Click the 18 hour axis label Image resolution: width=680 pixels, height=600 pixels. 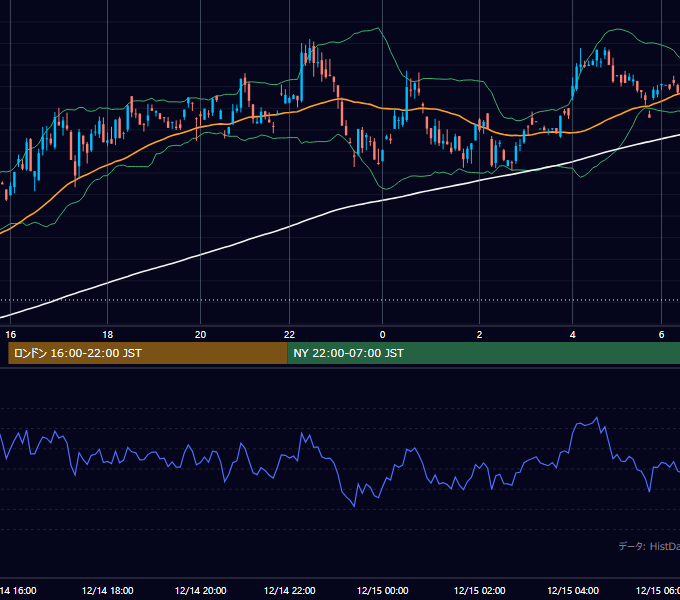pos(108,335)
